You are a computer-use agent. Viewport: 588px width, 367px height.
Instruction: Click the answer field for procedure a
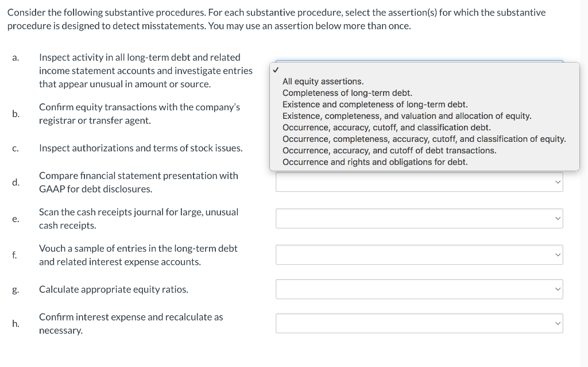419,62
